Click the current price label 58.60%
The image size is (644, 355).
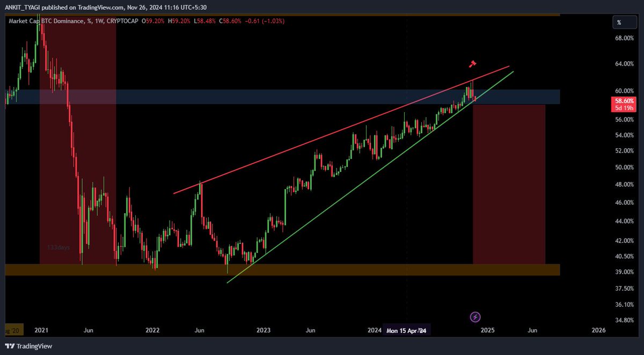(x=624, y=101)
